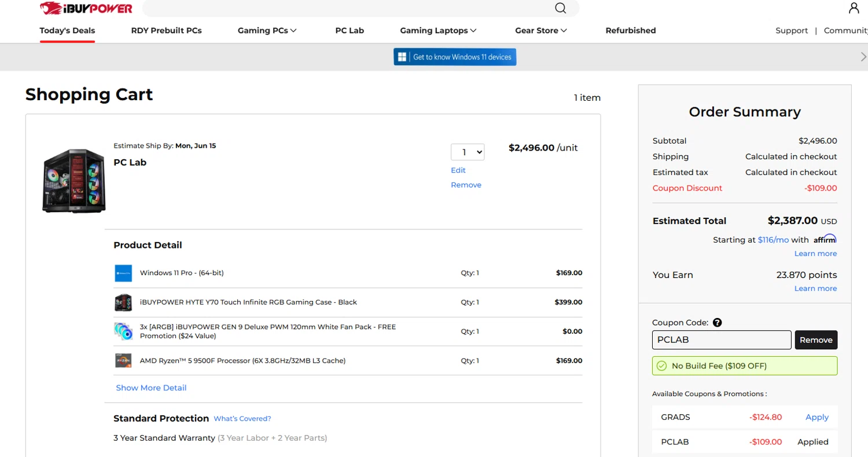Expand the Gear Store menu
This screenshot has height=457, width=868.
click(541, 31)
